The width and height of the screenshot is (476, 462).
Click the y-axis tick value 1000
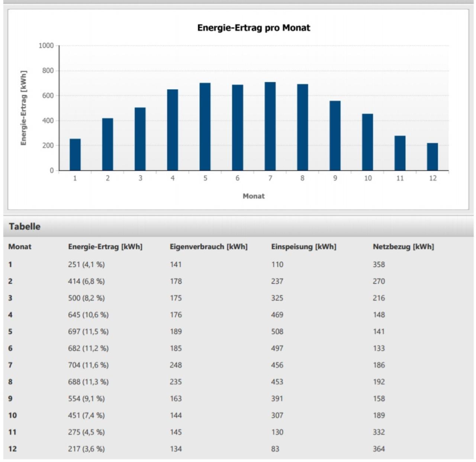point(46,46)
